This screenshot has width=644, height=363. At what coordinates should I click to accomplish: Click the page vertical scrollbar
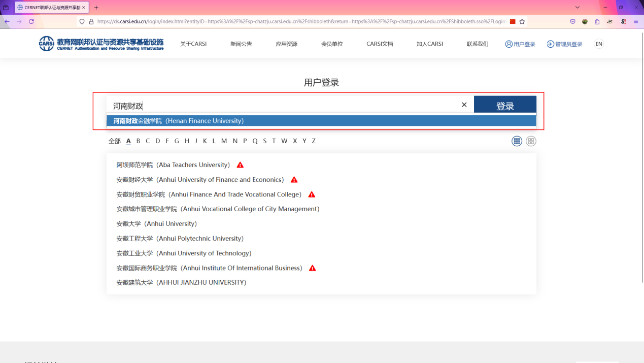click(x=642, y=157)
